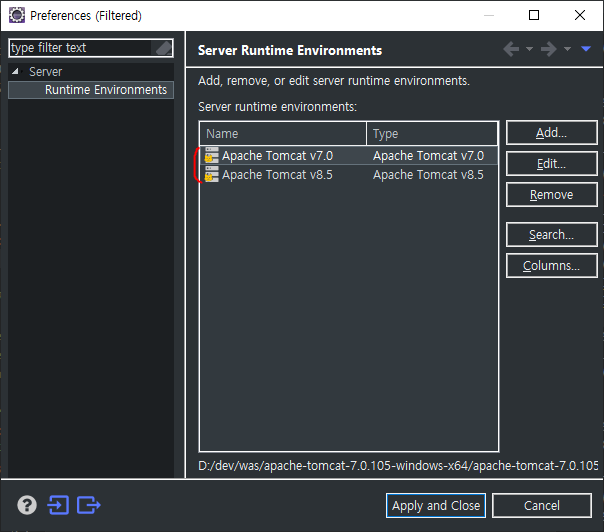Open help with the question mark icon
The height and width of the screenshot is (532, 604).
[27, 505]
